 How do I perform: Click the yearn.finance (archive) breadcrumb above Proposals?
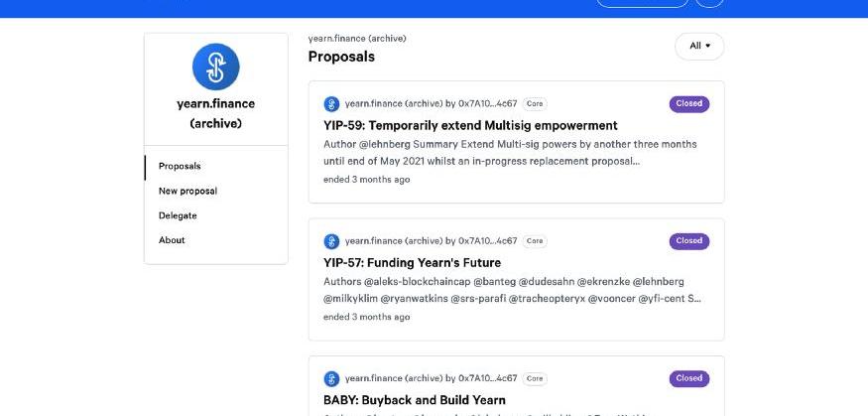coord(357,39)
